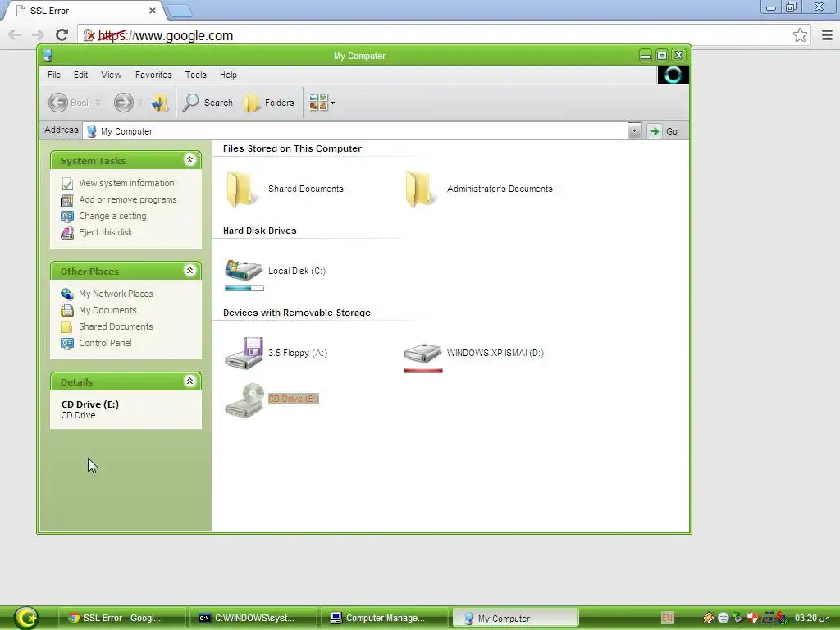The width and height of the screenshot is (840, 630).
Task: Bookmark the page with the star icon
Action: click(800, 35)
